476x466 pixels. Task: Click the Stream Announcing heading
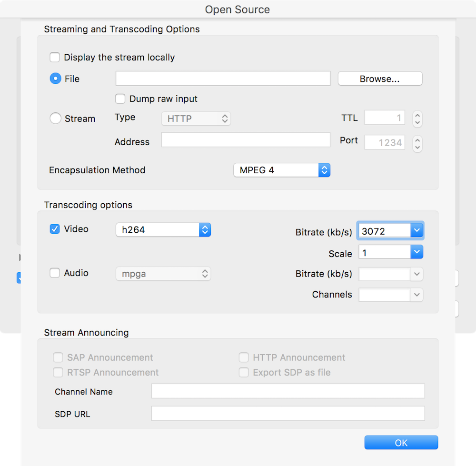[x=87, y=333]
